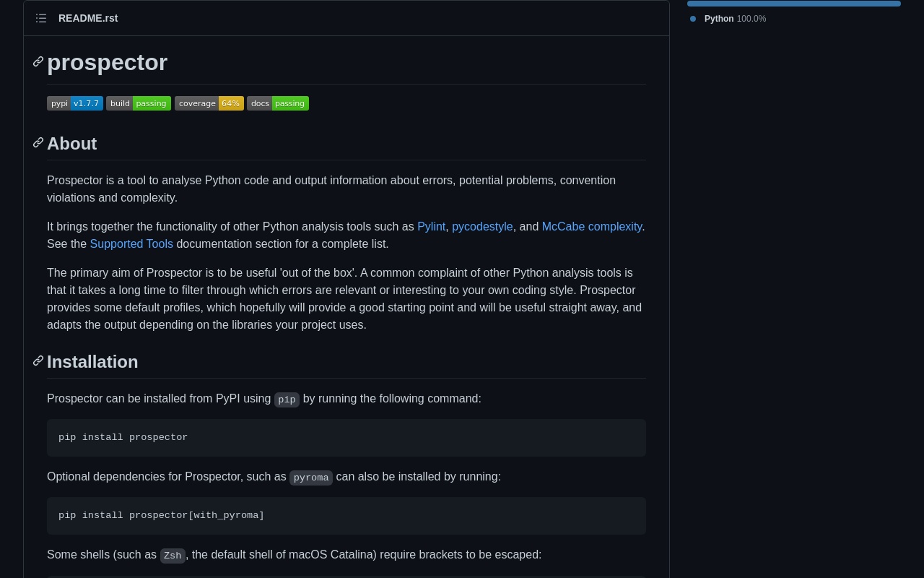Viewport: 924px width, 578px height.
Task: Visit the McCabe complexity link
Action: pyautogui.click(x=591, y=227)
